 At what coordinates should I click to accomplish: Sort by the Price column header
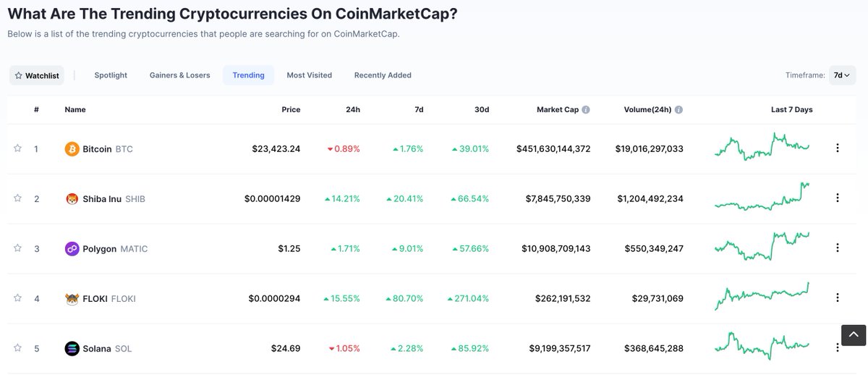tap(291, 110)
